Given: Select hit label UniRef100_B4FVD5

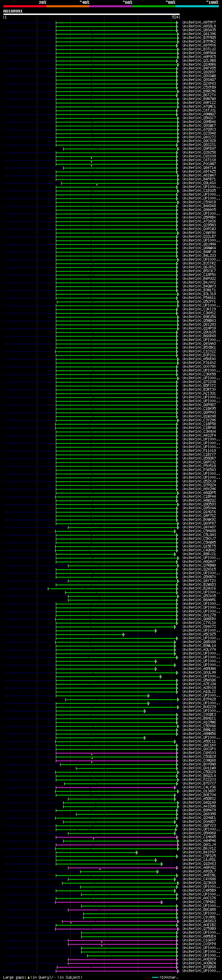Looking at the screenshot, I should [x=199, y=68].
